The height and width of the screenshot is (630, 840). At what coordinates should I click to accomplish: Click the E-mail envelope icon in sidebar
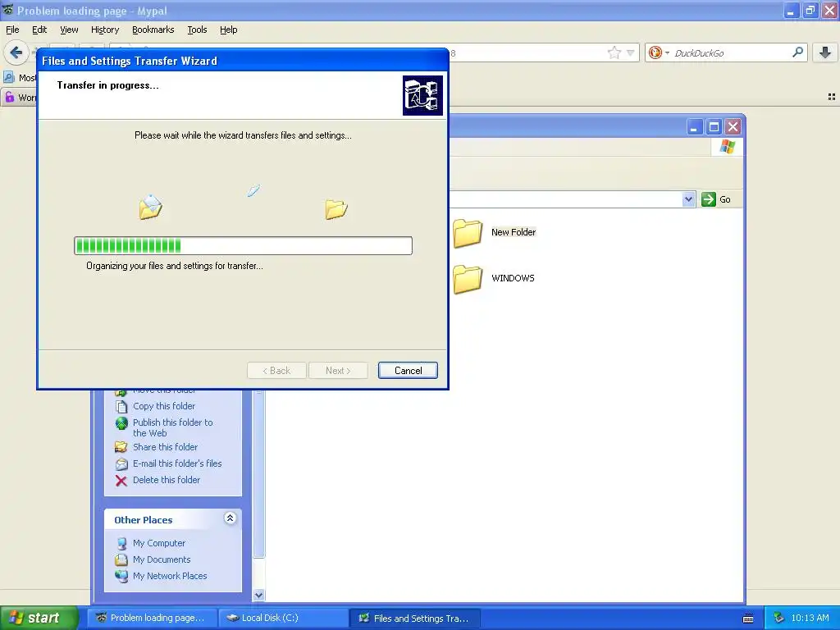[x=121, y=464]
